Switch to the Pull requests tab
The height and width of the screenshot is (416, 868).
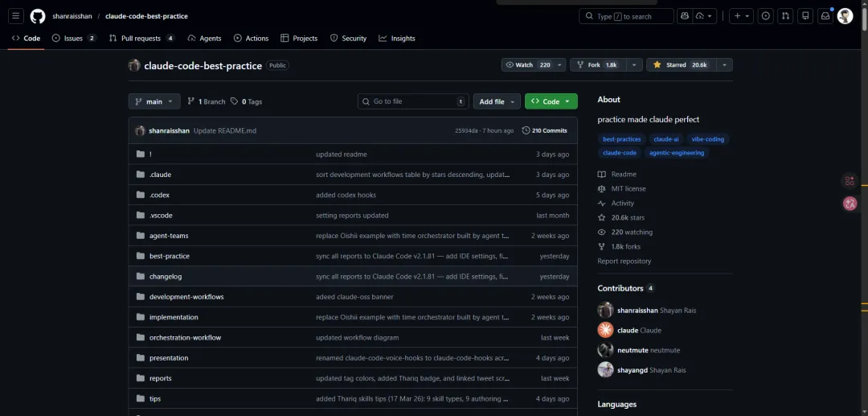(141, 39)
